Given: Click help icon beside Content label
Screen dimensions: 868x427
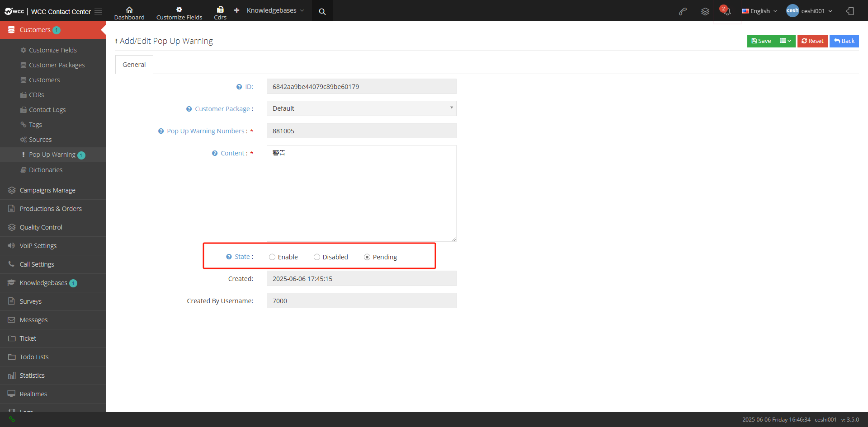Looking at the screenshot, I should coord(215,153).
